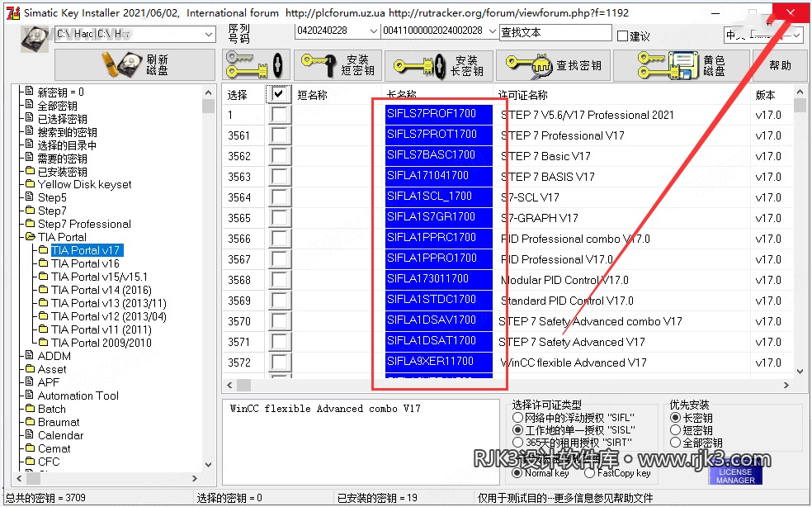Click the tree panel scroll-down arrow
812x507 pixels.
pyautogui.click(x=208, y=465)
